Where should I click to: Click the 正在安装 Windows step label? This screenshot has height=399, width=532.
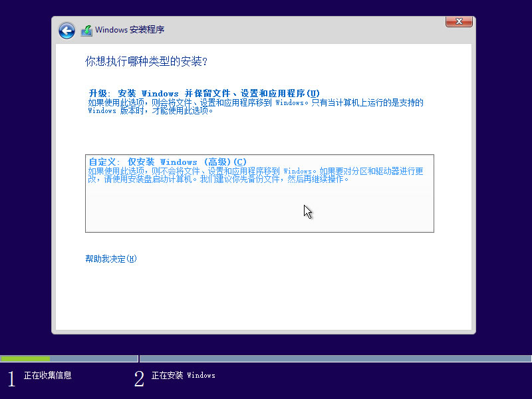[x=184, y=375]
